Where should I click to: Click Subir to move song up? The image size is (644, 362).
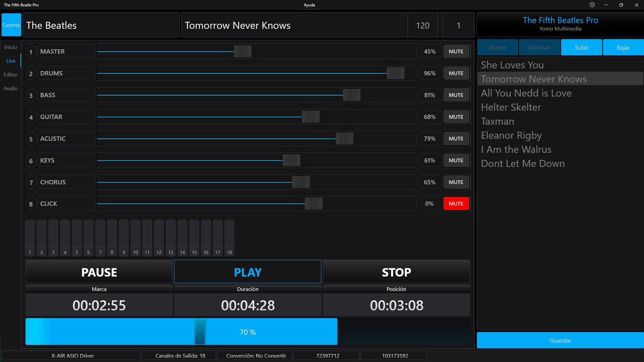coord(581,48)
